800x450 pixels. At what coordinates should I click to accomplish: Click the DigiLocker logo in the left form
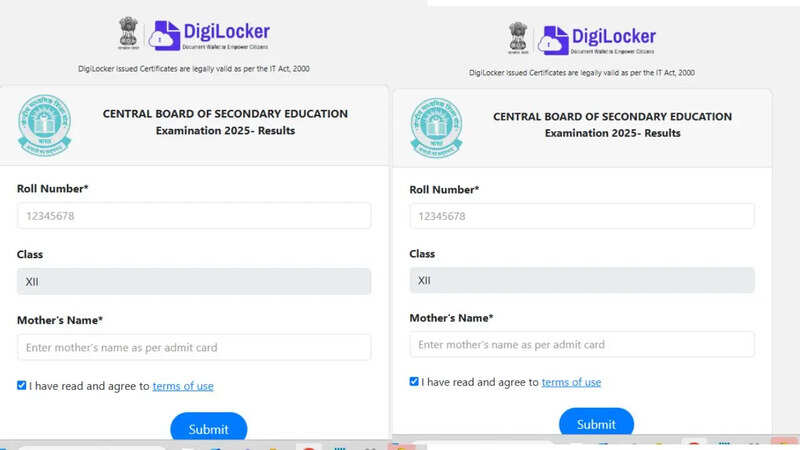(x=210, y=35)
